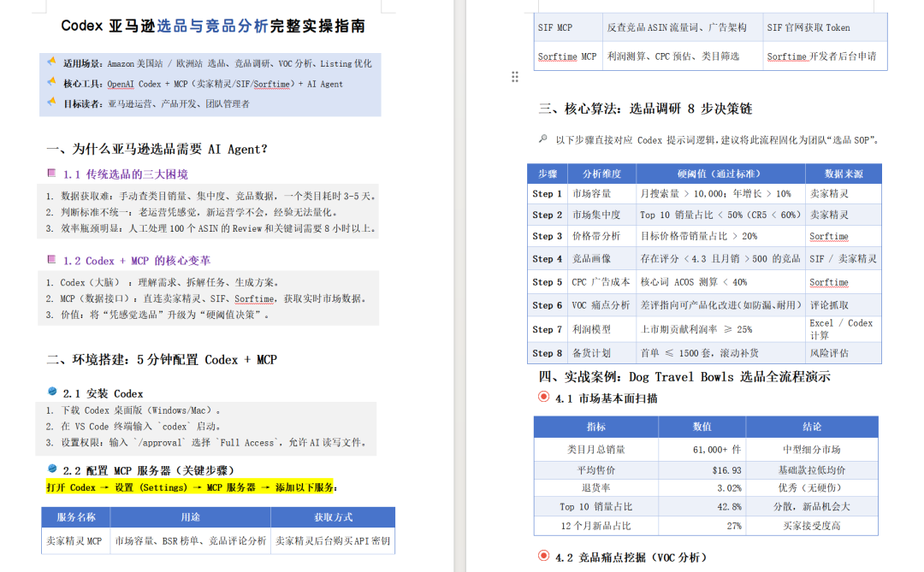Click the square bullet before 1.1 传统选品的三大困境
This screenshot has width=924, height=572.
(x=51, y=174)
